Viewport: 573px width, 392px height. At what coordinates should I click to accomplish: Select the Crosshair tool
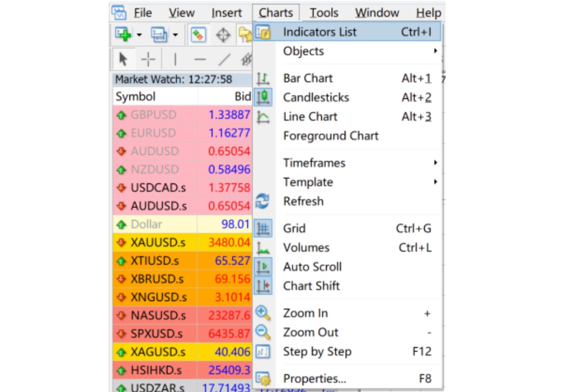point(148,59)
